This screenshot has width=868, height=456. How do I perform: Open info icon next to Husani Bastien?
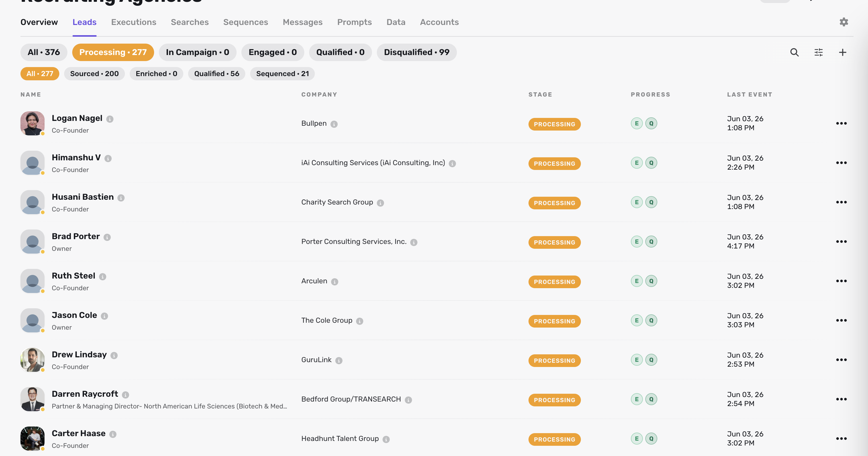(121, 198)
